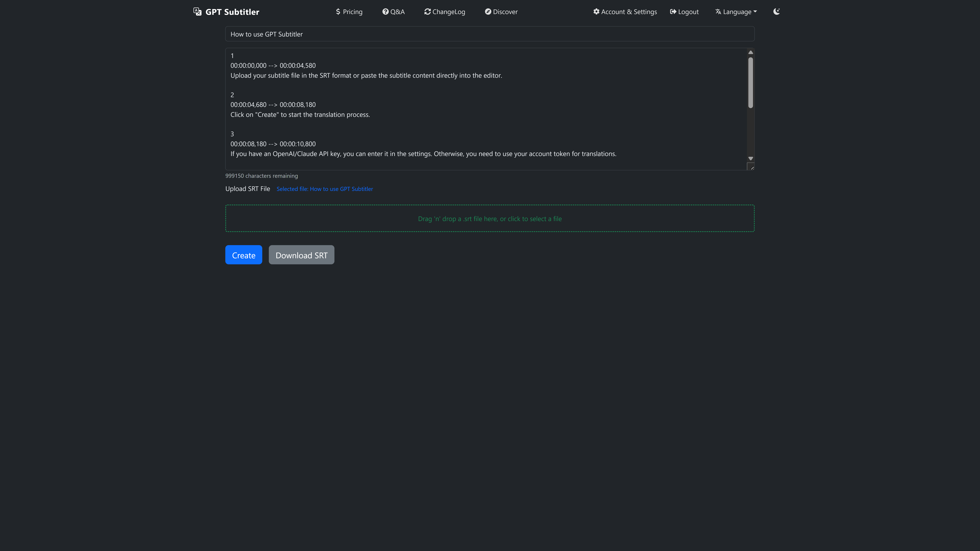
Task: Click the Download SRT button
Action: pyautogui.click(x=301, y=255)
